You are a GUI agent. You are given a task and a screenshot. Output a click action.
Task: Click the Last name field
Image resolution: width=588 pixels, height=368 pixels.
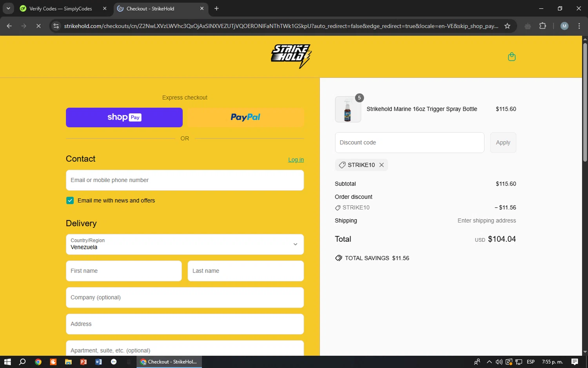(246, 271)
